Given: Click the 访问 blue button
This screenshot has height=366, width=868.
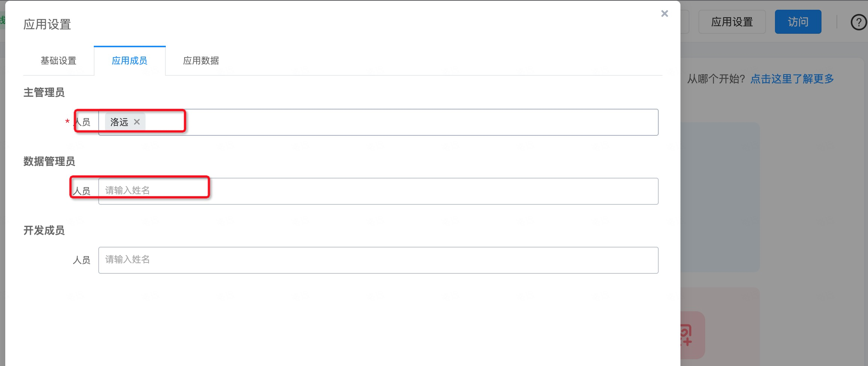Looking at the screenshot, I should pyautogui.click(x=798, y=22).
